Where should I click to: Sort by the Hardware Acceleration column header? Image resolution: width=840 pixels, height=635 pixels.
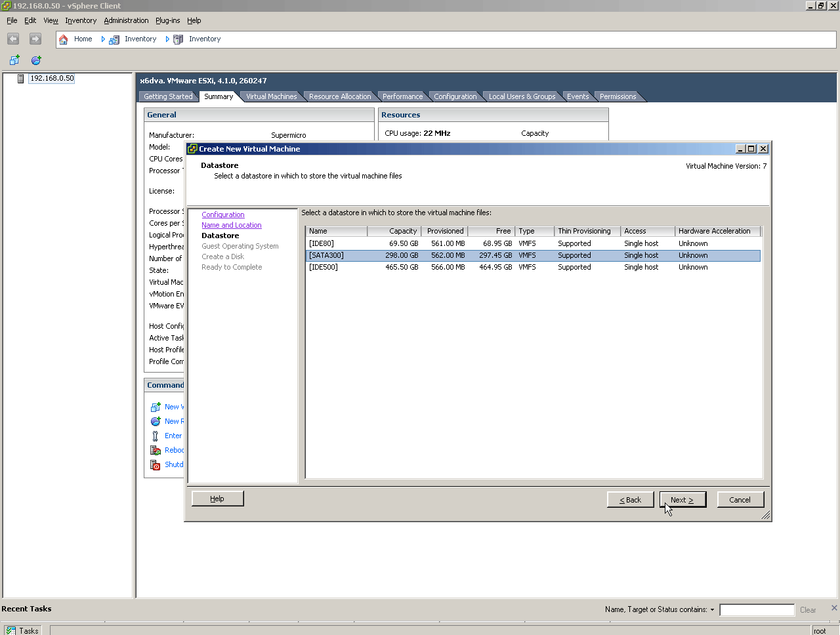pyautogui.click(x=718, y=231)
